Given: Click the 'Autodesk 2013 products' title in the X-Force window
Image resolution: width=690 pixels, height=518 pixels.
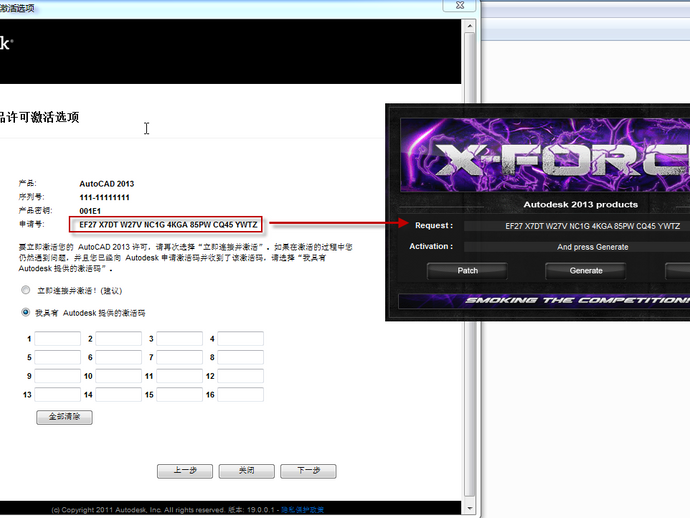Looking at the screenshot, I should click(580, 204).
